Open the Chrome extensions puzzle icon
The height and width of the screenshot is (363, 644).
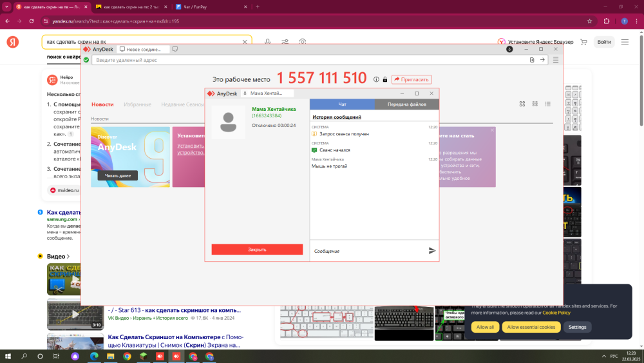(x=607, y=21)
